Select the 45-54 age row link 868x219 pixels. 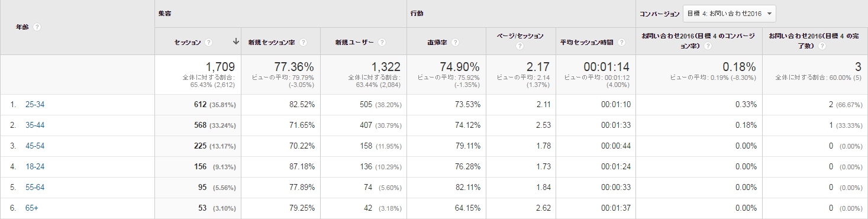coord(35,146)
